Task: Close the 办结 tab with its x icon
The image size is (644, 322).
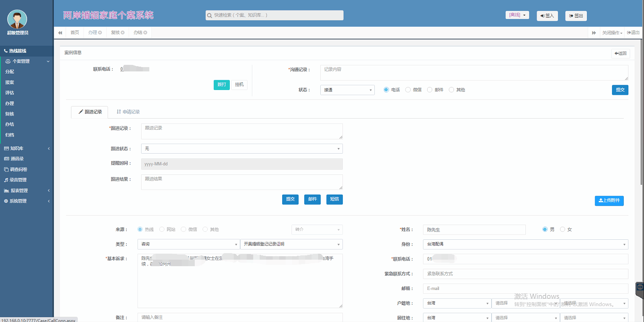Action: point(145,32)
